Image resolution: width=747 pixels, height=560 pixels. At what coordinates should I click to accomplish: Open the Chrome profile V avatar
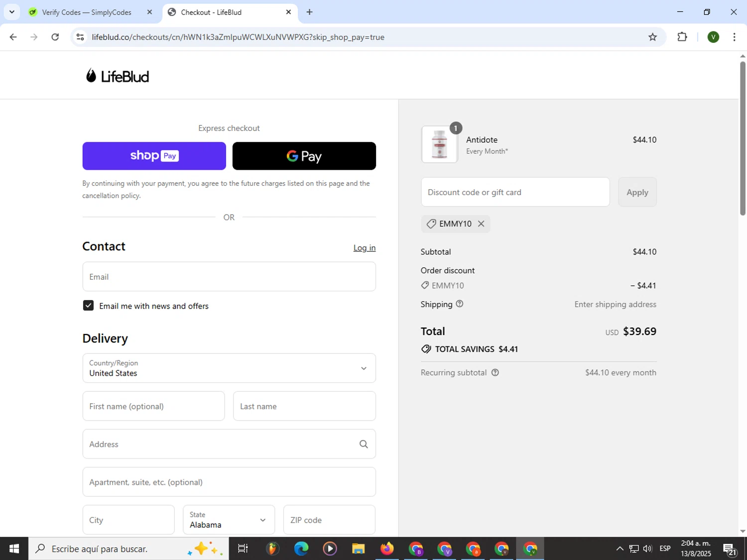[x=713, y=37]
